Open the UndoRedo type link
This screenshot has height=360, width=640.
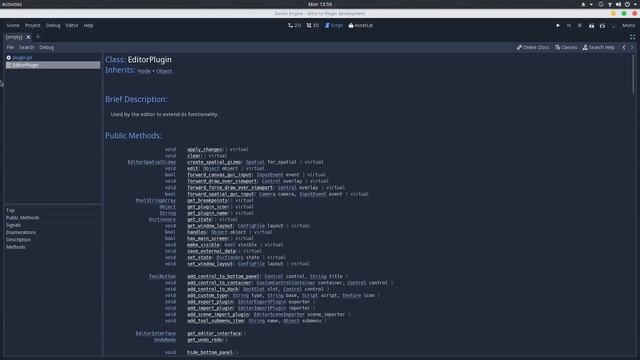[x=165, y=340]
